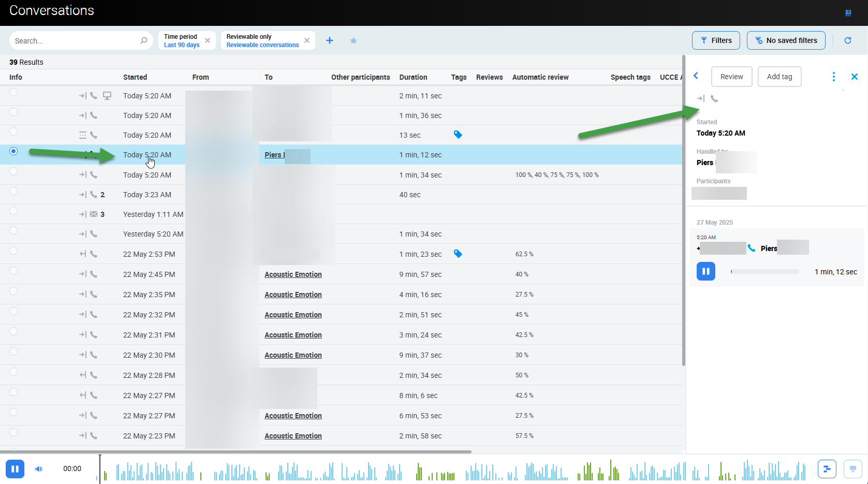Viewport: 868px width, 484px height.
Task: Collapse details panel with back chevron
Action: [x=696, y=76]
